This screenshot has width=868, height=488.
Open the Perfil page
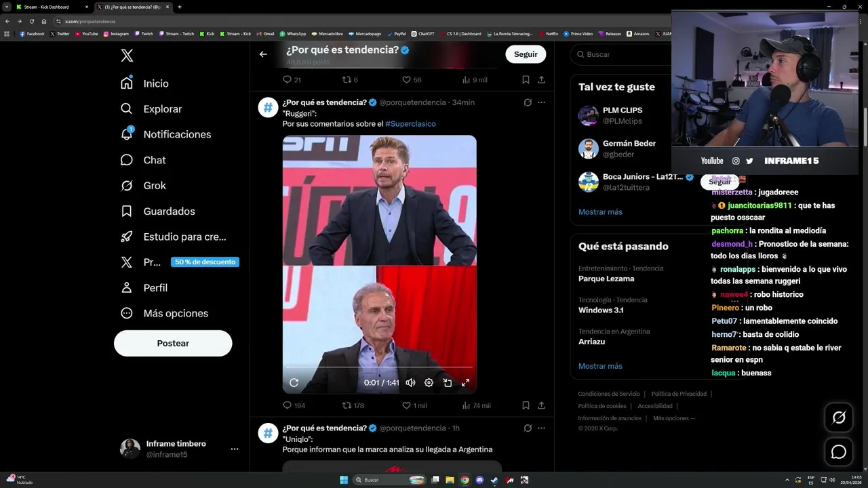pyautogui.click(x=144, y=288)
